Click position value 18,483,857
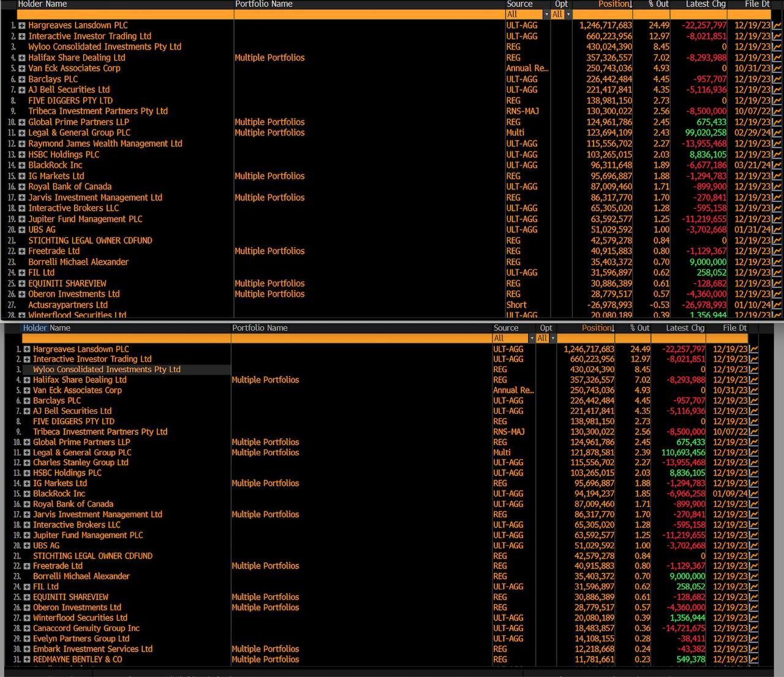 (594, 629)
